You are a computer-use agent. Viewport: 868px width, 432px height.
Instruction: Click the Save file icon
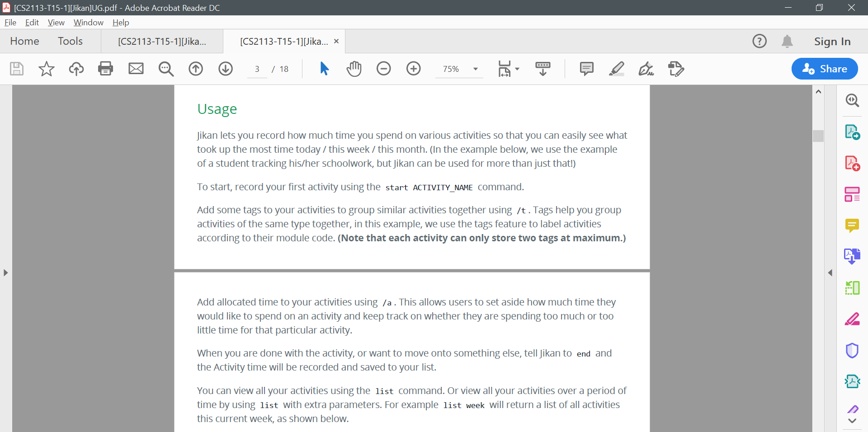coord(17,69)
